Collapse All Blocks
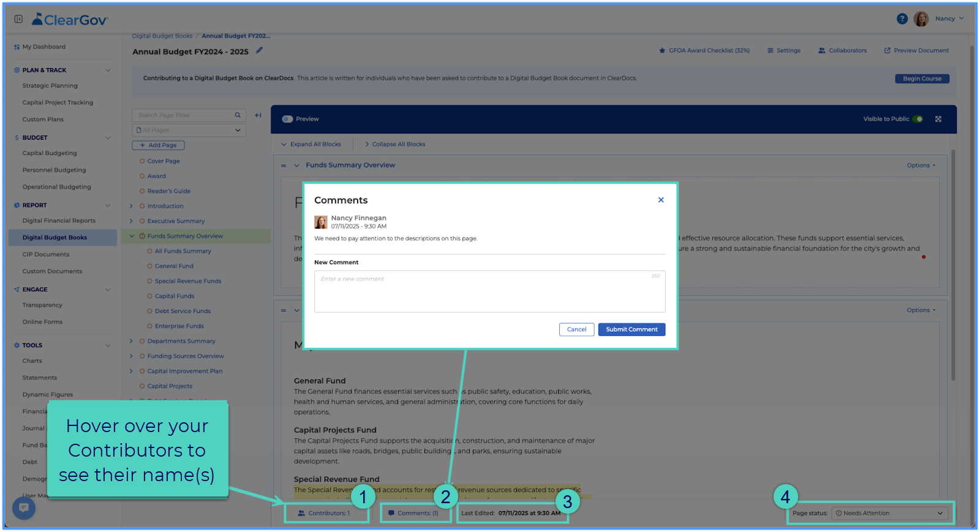 tap(395, 144)
